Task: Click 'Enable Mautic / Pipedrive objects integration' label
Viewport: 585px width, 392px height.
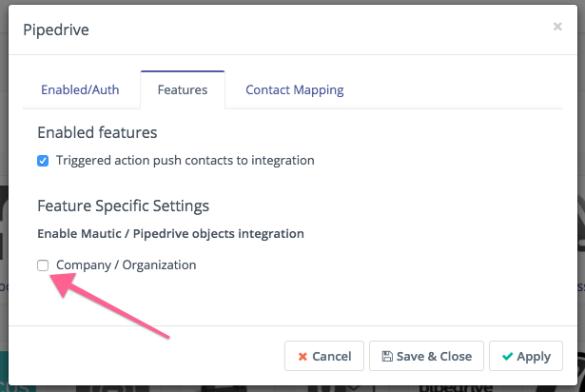Action: tap(170, 233)
